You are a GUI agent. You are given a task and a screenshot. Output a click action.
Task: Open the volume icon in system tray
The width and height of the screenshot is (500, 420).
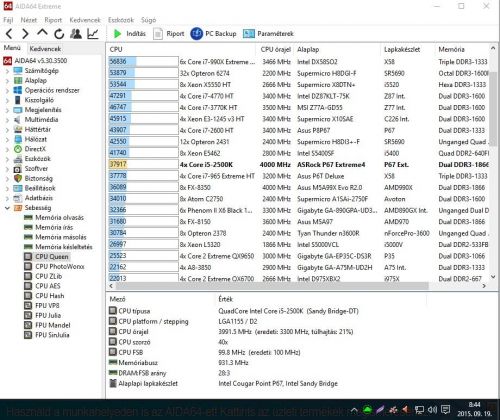tap(432, 409)
